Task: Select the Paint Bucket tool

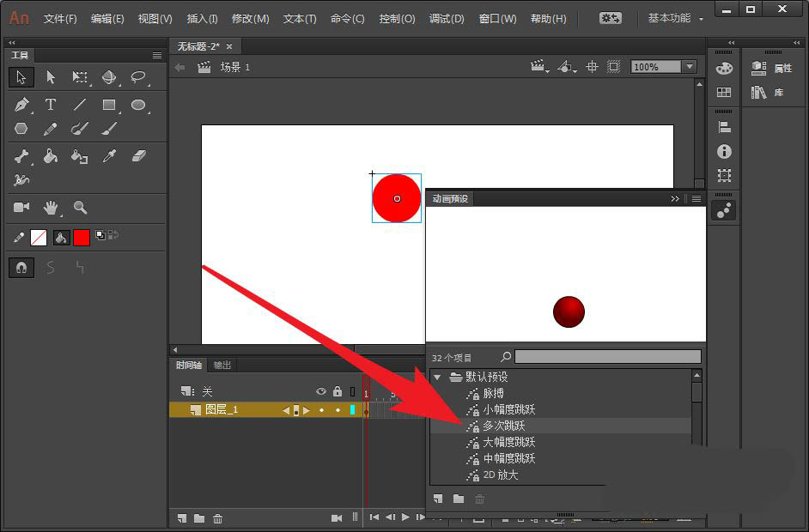Action: pos(51,155)
